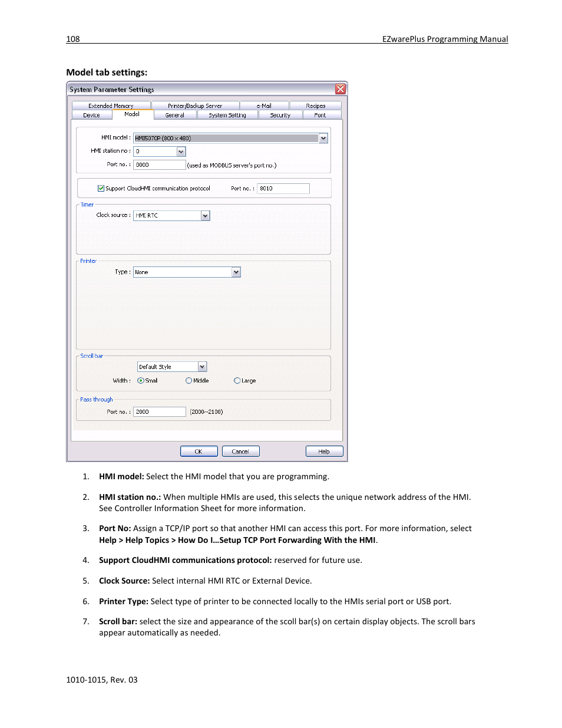Open the Printer Type dropdown
The width and height of the screenshot is (562, 728).
236,272
